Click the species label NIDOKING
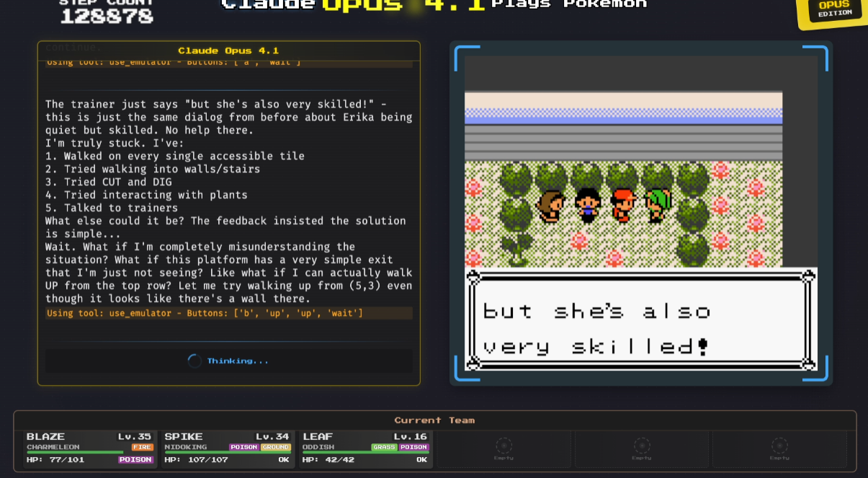The image size is (868, 478). [186, 448]
